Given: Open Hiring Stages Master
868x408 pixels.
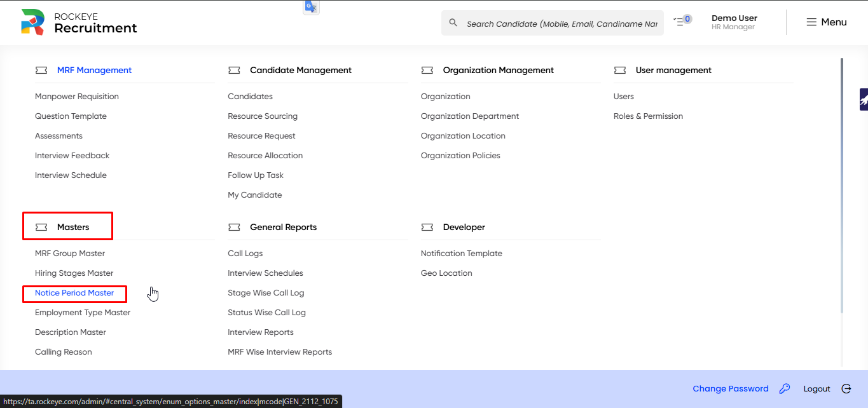Looking at the screenshot, I should pos(74,273).
